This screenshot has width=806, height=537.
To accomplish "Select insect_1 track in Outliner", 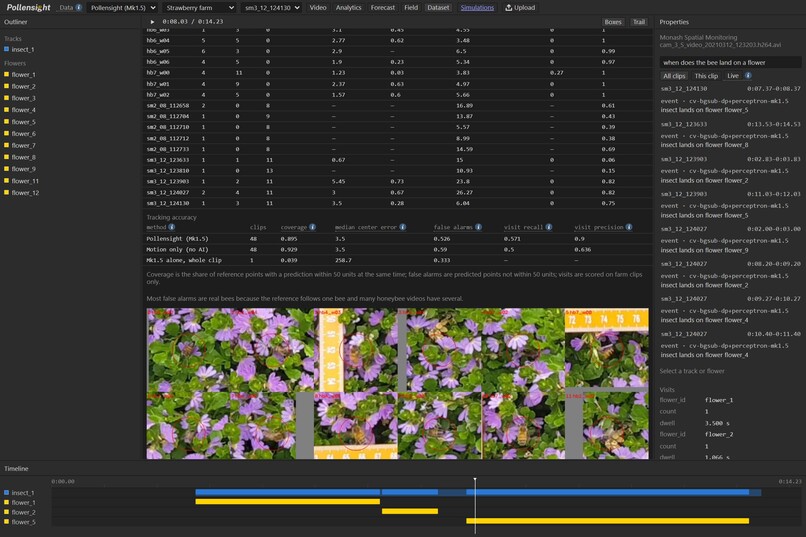I will (x=23, y=49).
